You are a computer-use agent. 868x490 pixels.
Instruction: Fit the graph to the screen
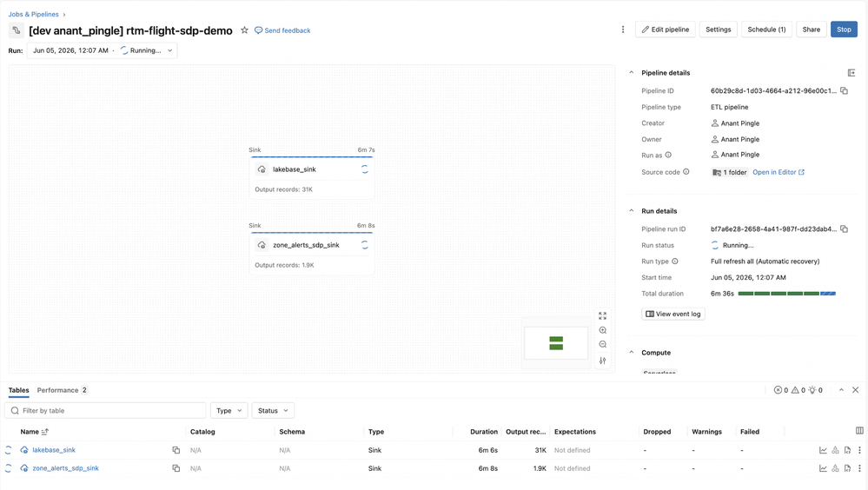602,315
